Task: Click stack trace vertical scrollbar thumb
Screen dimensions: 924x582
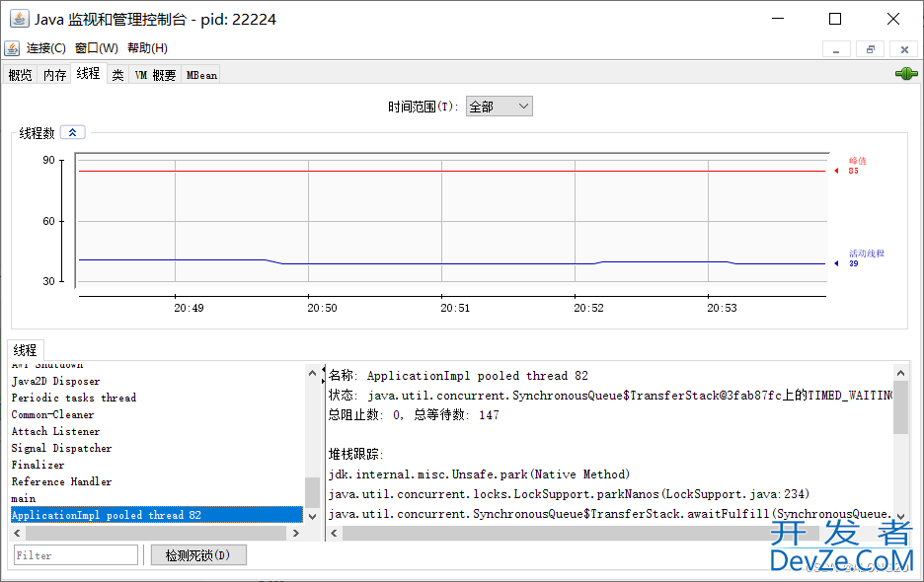Action: click(900, 407)
